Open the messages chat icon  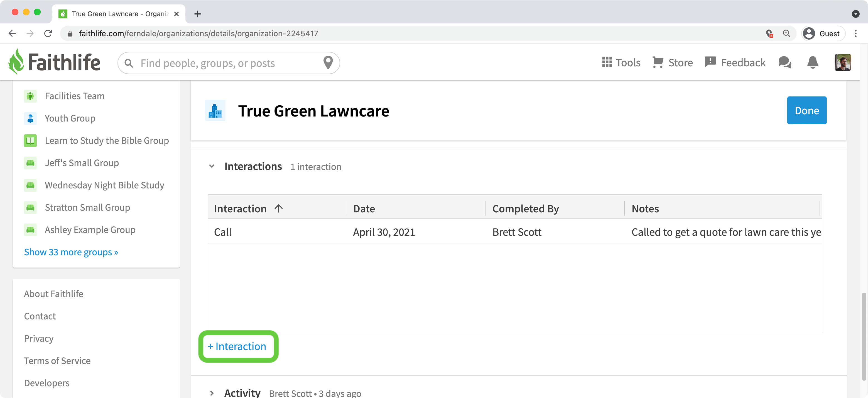[785, 63]
